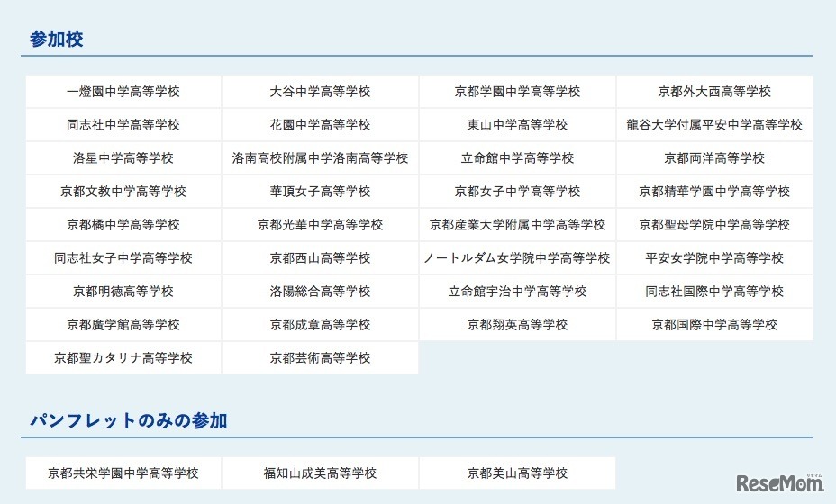Viewport: 836px width, 504px height.
Task: Select 京都外大西高等学校 cell
Action: point(714,92)
